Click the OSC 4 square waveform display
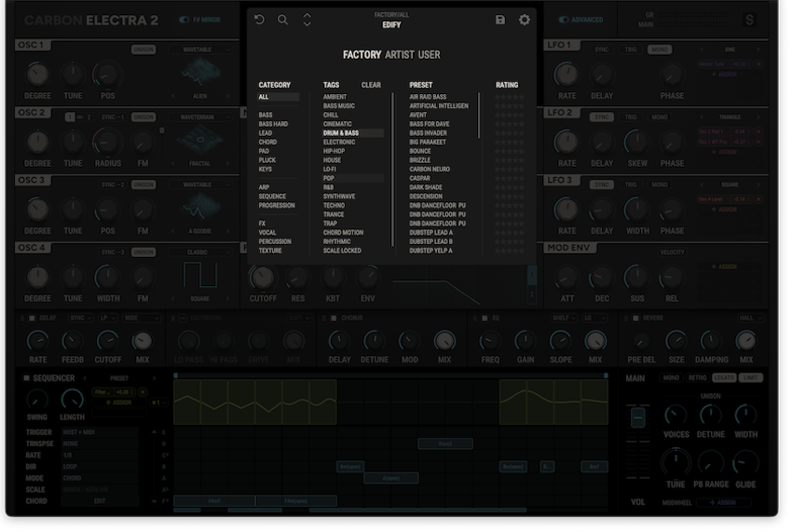Image resolution: width=792 pixels, height=532 pixels. 200,276
